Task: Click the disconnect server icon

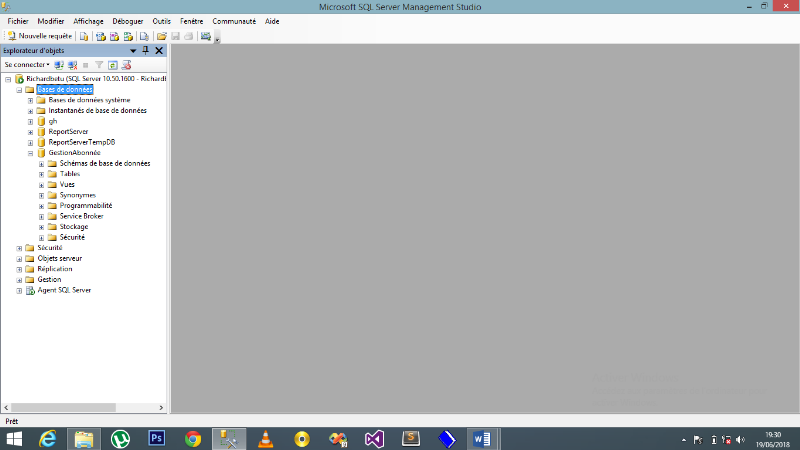Action: pos(72,65)
